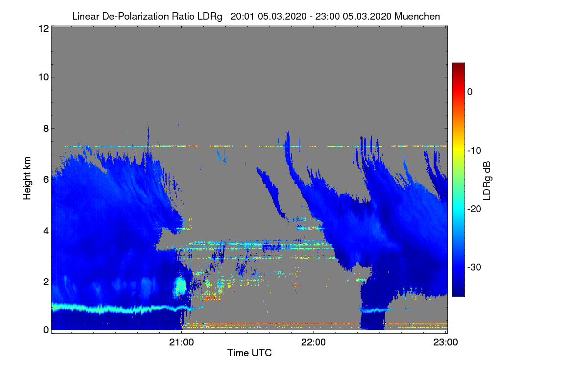The image size is (588, 392).
Task: Click the '8' height axis label
Action: [46, 129]
